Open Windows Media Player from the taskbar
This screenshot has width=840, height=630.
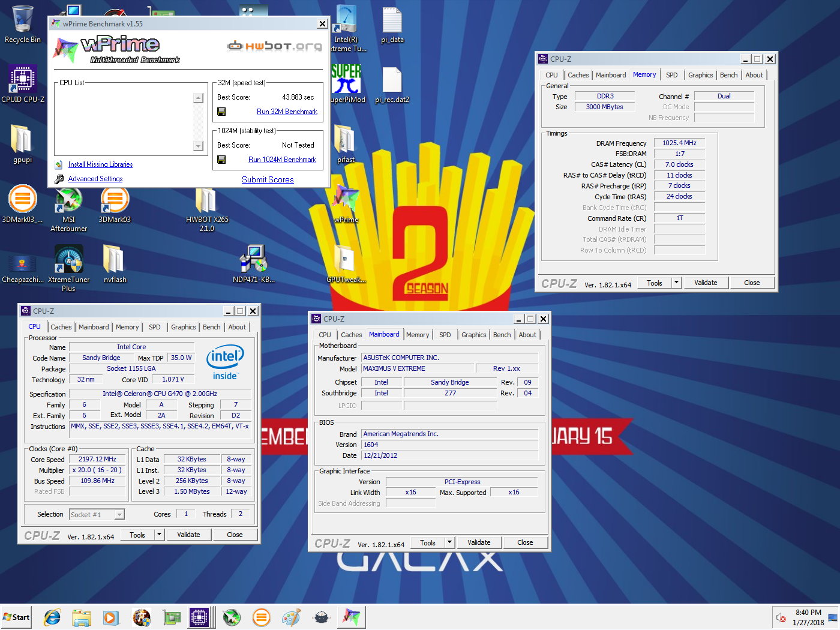110,617
